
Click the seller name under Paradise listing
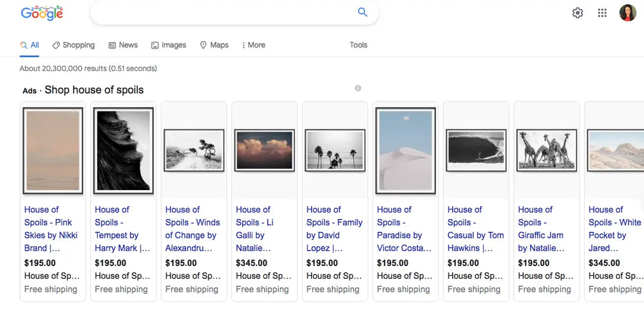[404, 276]
